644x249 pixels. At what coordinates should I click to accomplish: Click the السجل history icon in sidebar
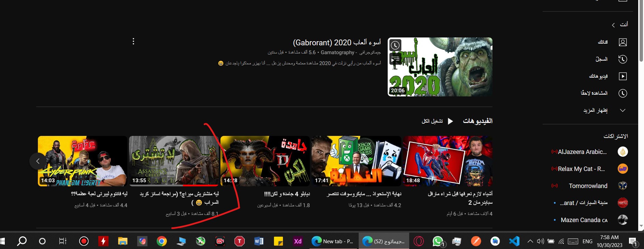(x=623, y=59)
